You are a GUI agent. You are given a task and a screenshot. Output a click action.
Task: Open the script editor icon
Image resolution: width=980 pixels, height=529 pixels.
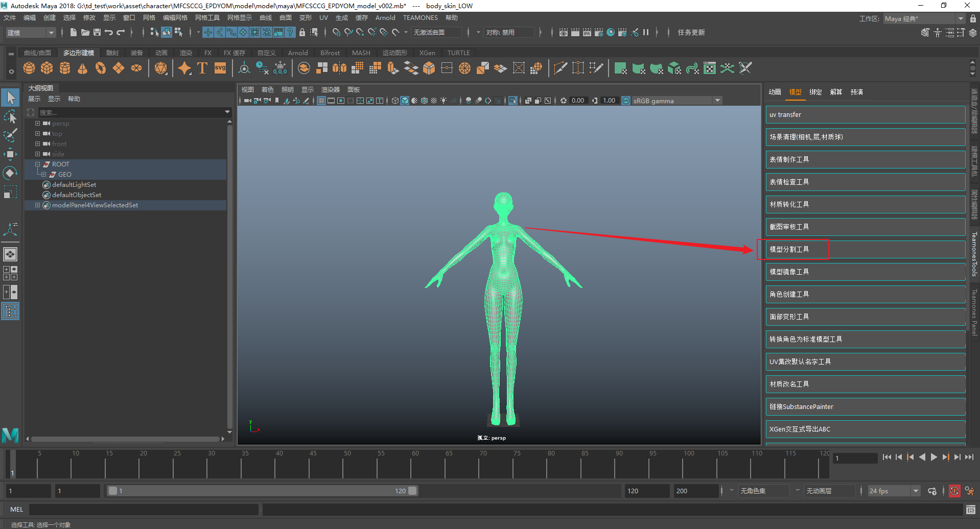tap(971, 510)
